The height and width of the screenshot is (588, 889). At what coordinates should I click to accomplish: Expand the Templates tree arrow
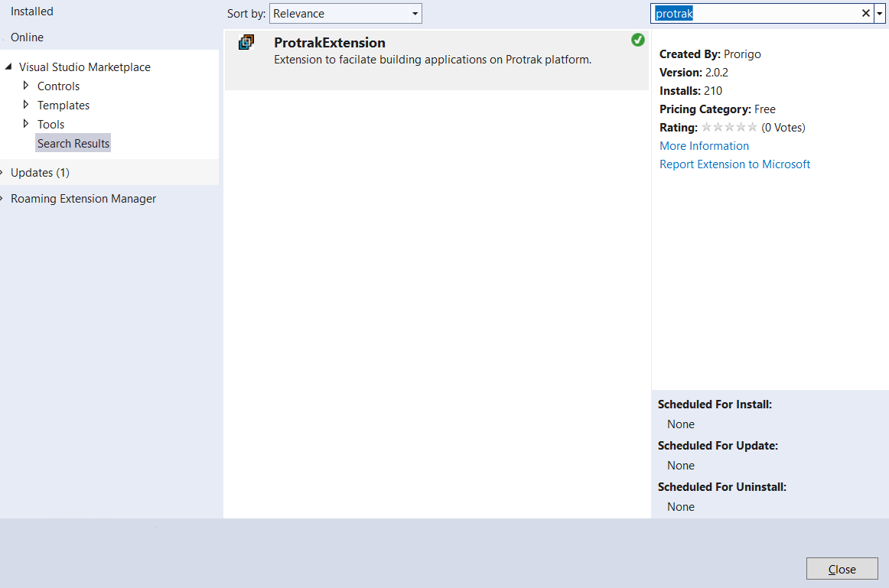(26, 105)
